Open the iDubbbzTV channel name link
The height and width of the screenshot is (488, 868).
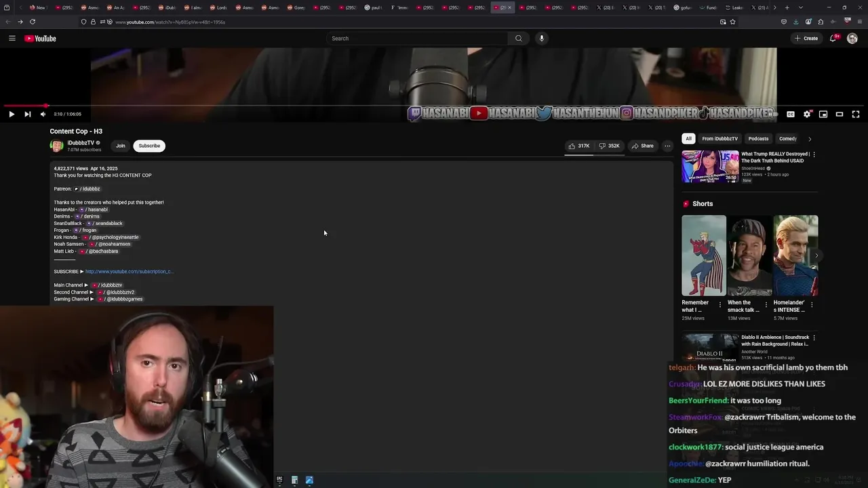[x=81, y=143]
